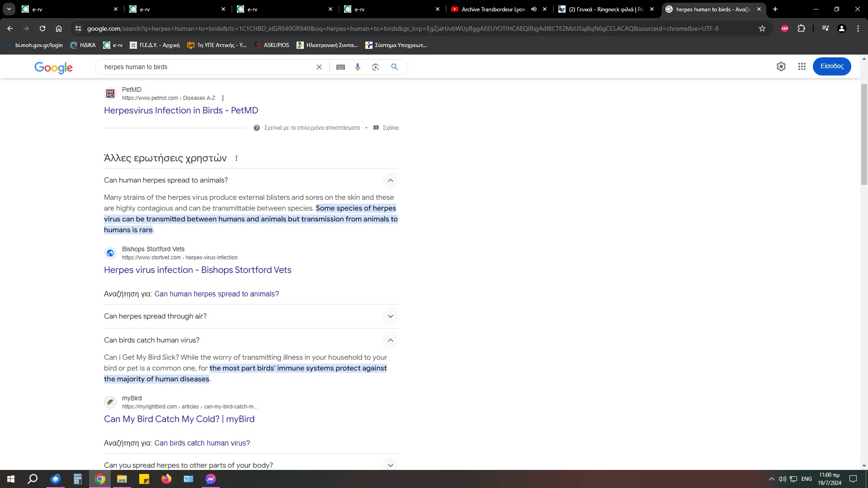This screenshot has width=868, height=488.
Task: Open options beside Άλλες ερωτήσεις χρηστών
Action: [x=236, y=158]
